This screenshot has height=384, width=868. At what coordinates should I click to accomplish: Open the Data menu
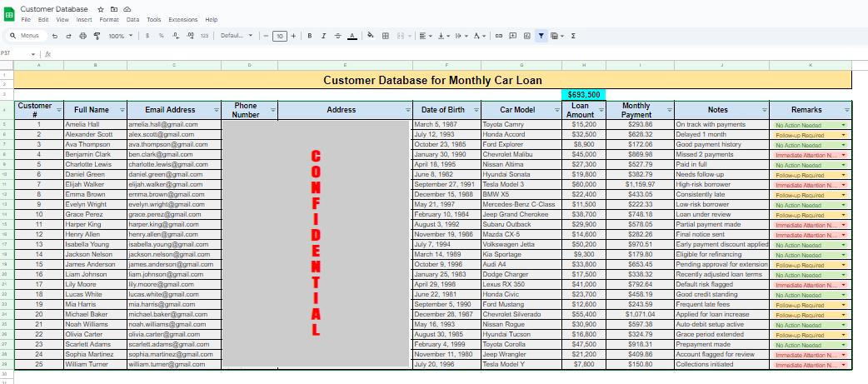[132, 19]
